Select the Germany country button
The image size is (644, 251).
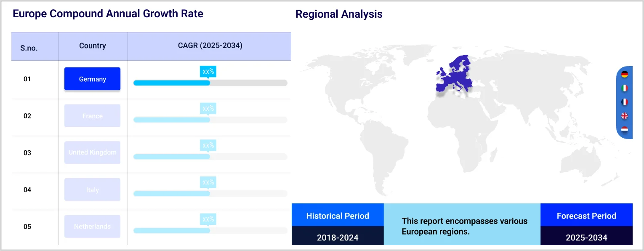92,79
